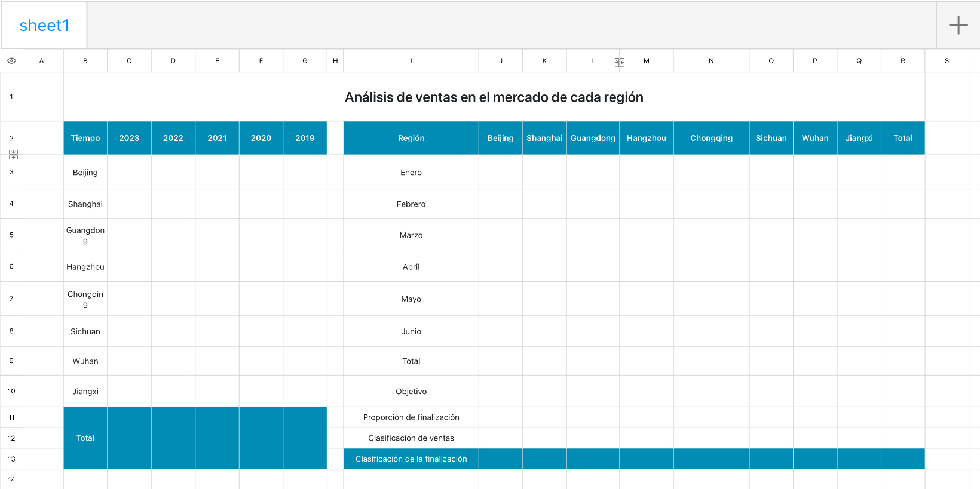Select 'Clasificación de ventas' cell
Screen dimensions: 980x489
pyautogui.click(x=411, y=438)
